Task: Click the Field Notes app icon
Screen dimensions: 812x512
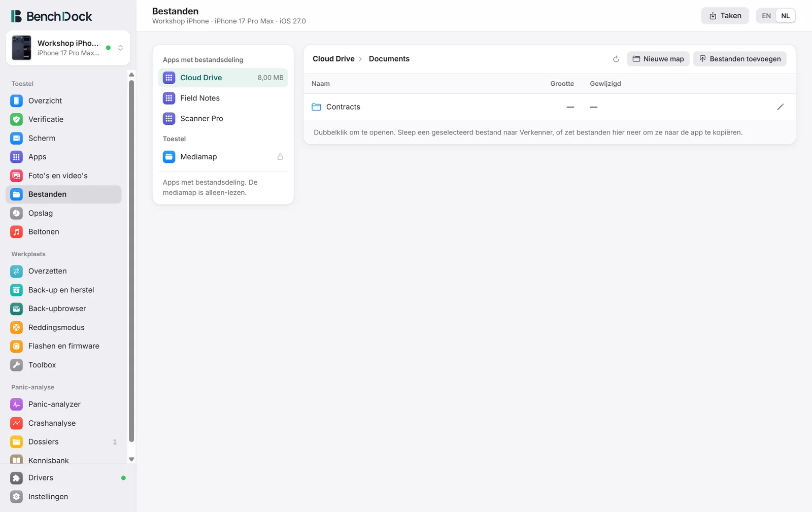Action: 169,98
